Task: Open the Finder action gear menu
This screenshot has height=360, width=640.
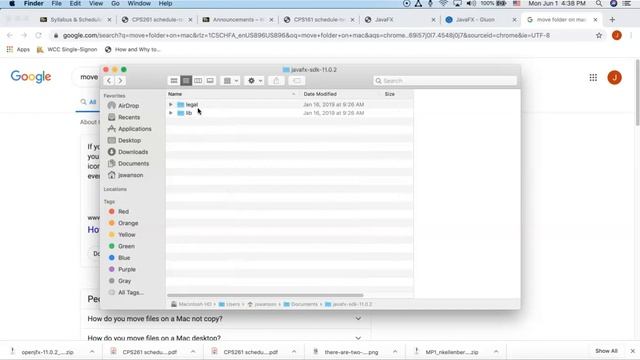Action: coord(255,81)
